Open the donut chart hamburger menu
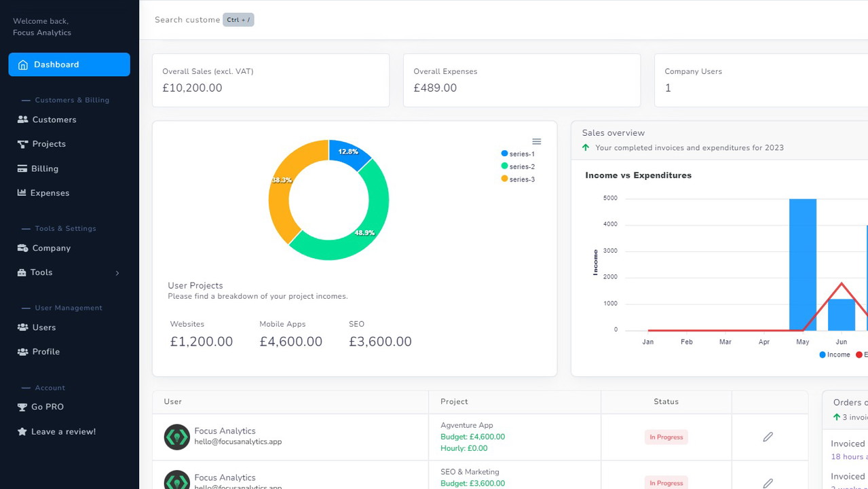Viewport: 868px width, 489px height. pyautogui.click(x=537, y=141)
